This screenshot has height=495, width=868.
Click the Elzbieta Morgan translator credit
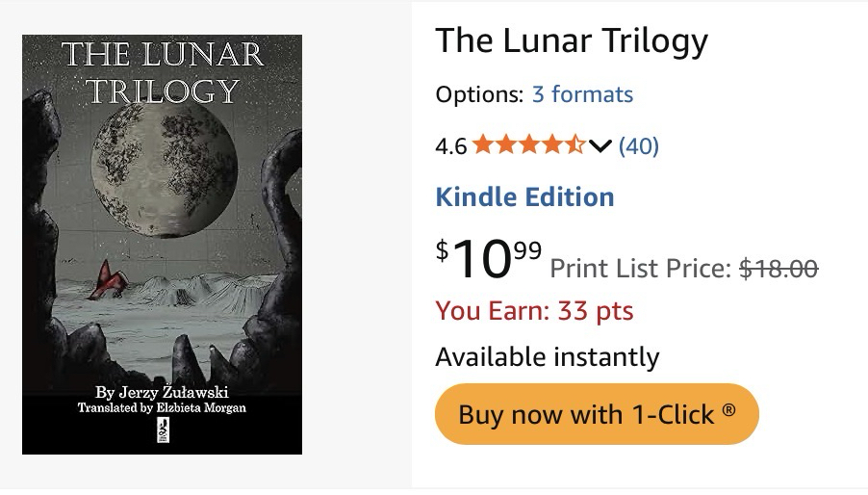click(x=162, y=408)
